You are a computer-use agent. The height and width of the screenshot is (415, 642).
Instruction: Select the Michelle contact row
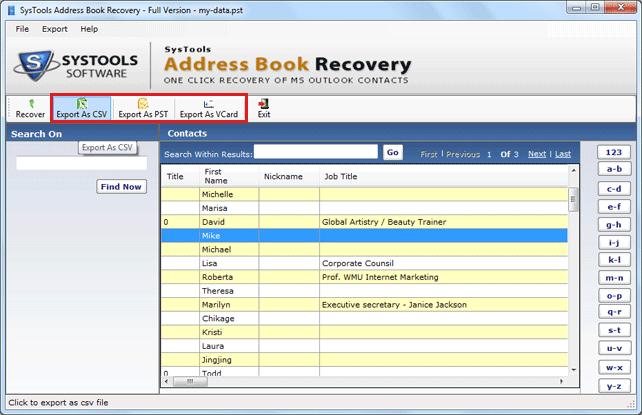pyautogui.click(x=364, y=194)
